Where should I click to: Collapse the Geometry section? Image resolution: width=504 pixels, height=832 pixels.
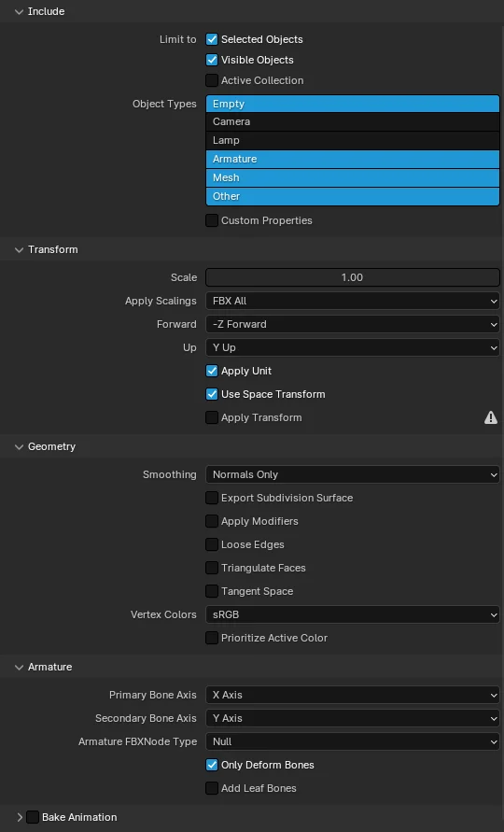point(19,446)
